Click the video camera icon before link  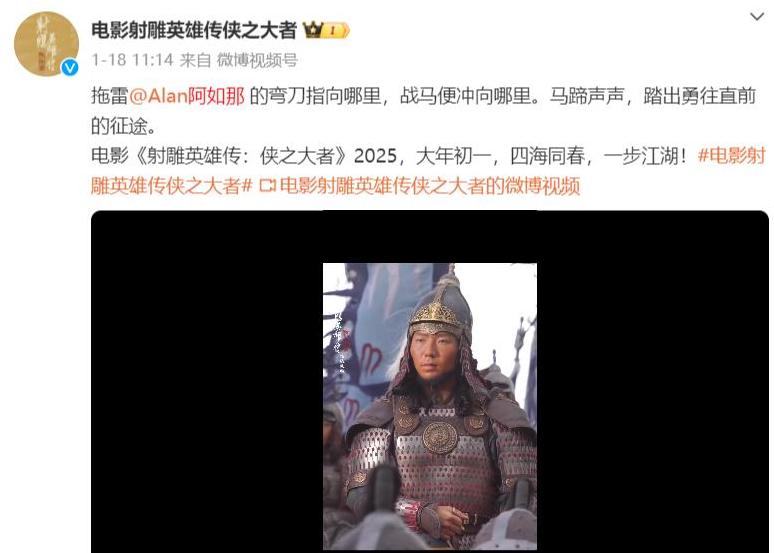267,186
